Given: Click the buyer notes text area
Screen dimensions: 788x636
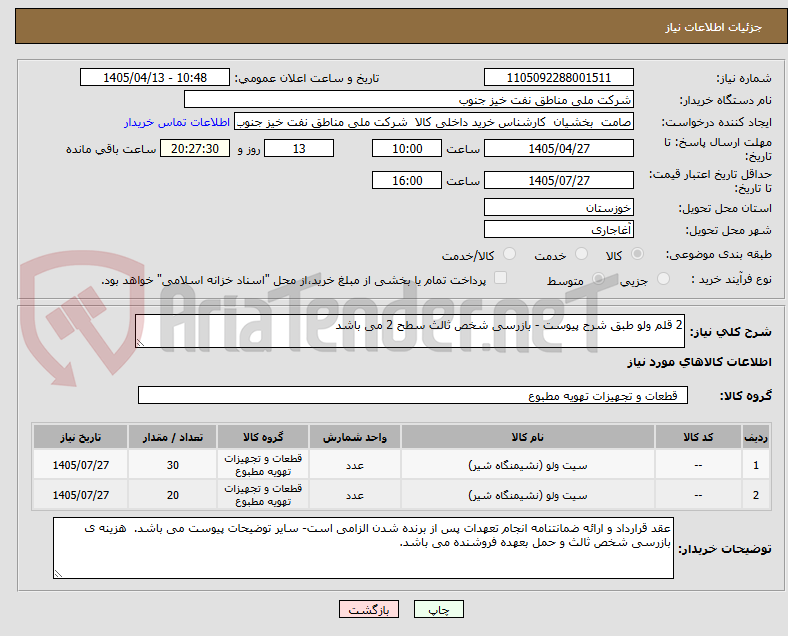Looking at the screenshot, I should 363,548.
